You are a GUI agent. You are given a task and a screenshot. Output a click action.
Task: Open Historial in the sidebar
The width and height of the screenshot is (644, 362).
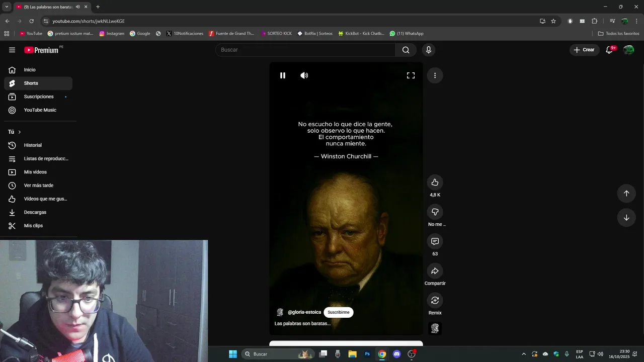[38, 145]
